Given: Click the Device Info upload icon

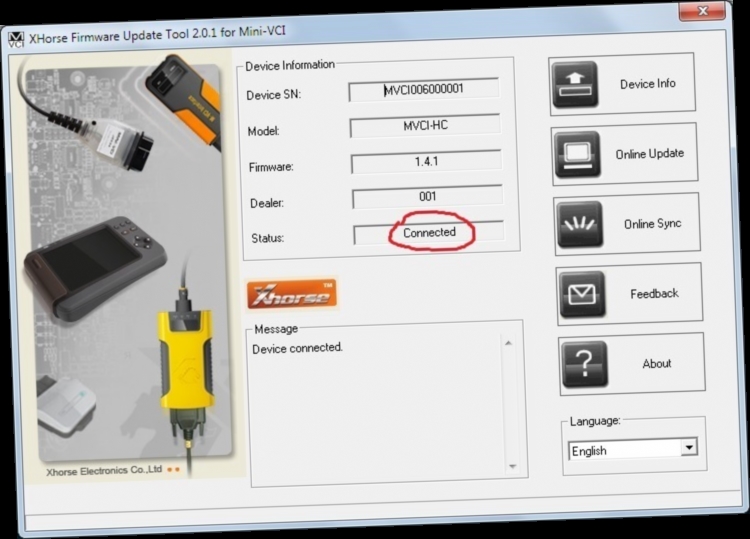Looking at the screenshot, I should [x=575, y=84].
